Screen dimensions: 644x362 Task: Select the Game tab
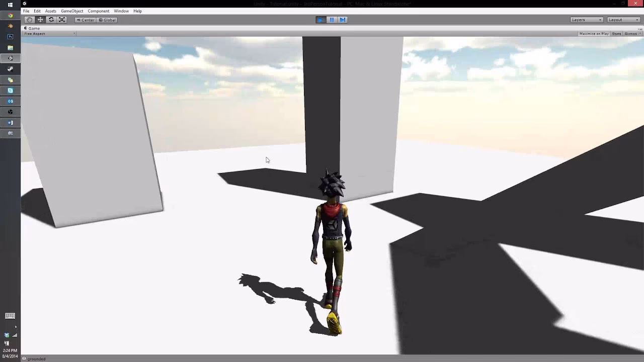32,29
